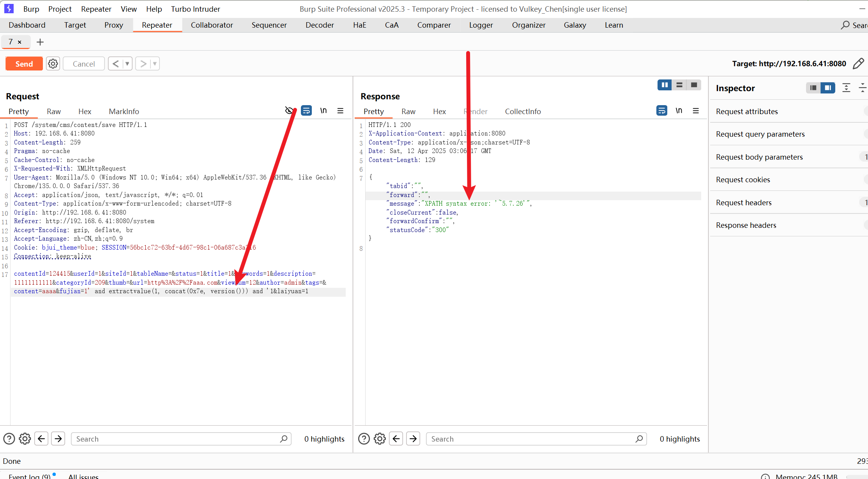Open Request search help icon

coord(9,439)
